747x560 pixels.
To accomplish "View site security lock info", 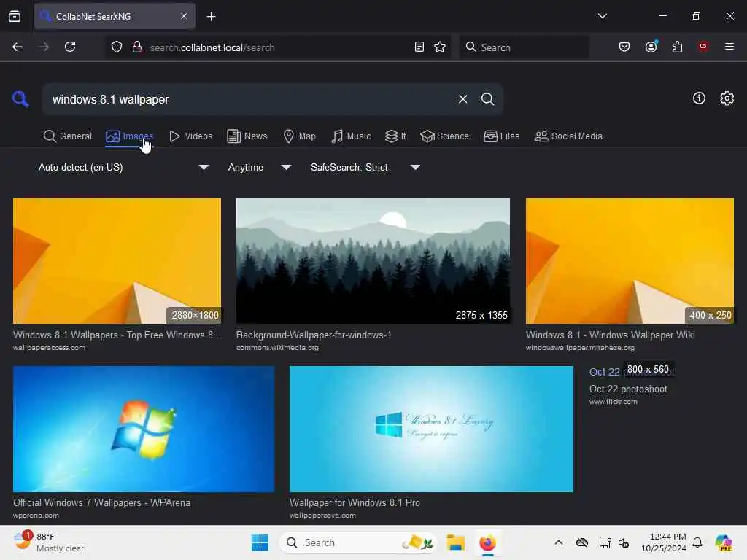I will [136, 47].
